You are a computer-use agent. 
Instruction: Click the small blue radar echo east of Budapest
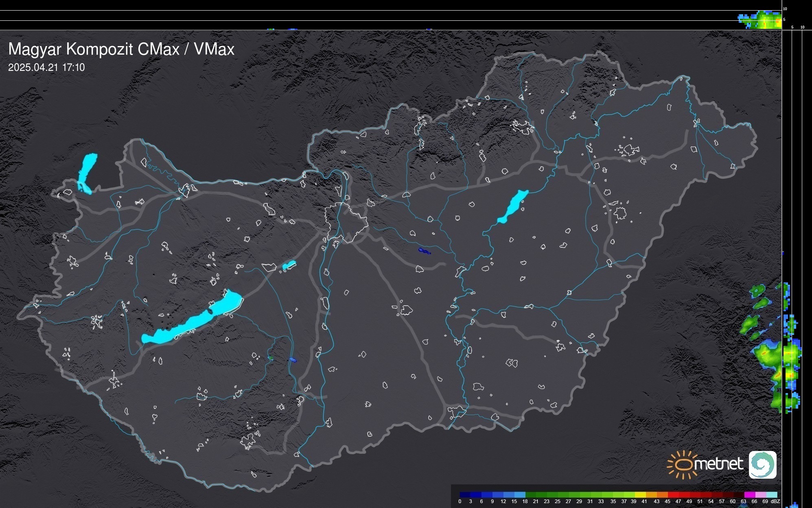424,251
